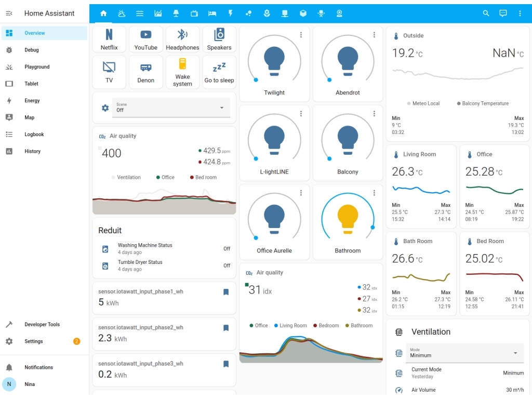Image resolution: width=532 pixels, height=399 pixels.
Task: Activate the Go to sleep button
Action: [x=219, y=72]
